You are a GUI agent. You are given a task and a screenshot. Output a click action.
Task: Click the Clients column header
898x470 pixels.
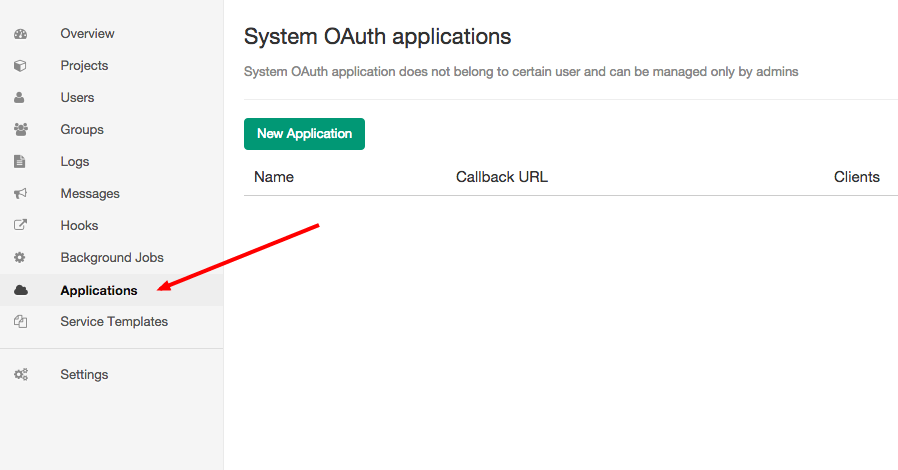[x=856, y=177]
